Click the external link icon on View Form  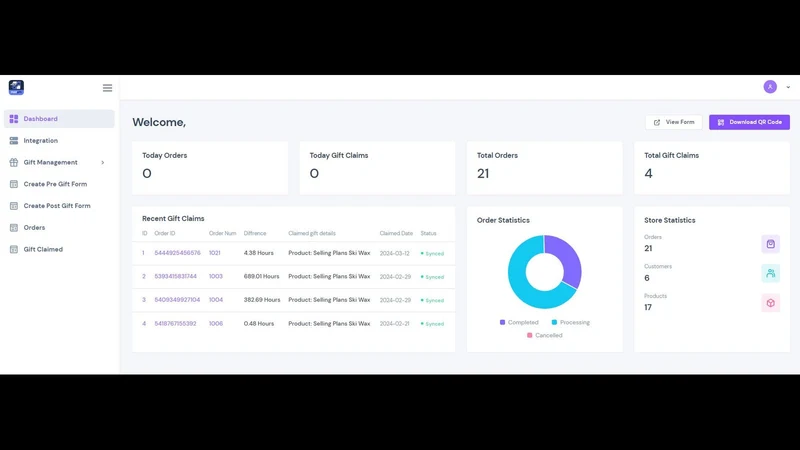(657, 122)
